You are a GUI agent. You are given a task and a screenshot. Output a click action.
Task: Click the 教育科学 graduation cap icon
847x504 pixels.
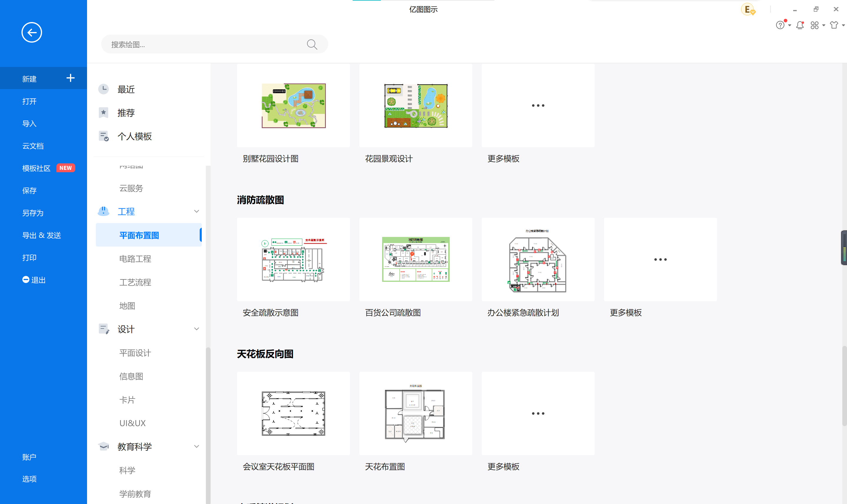tap(103, 446)
